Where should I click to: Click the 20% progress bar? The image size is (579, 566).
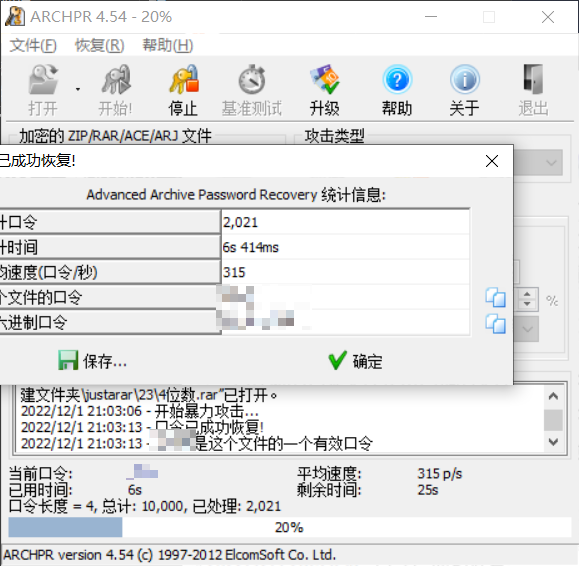(x=290, y=527)
